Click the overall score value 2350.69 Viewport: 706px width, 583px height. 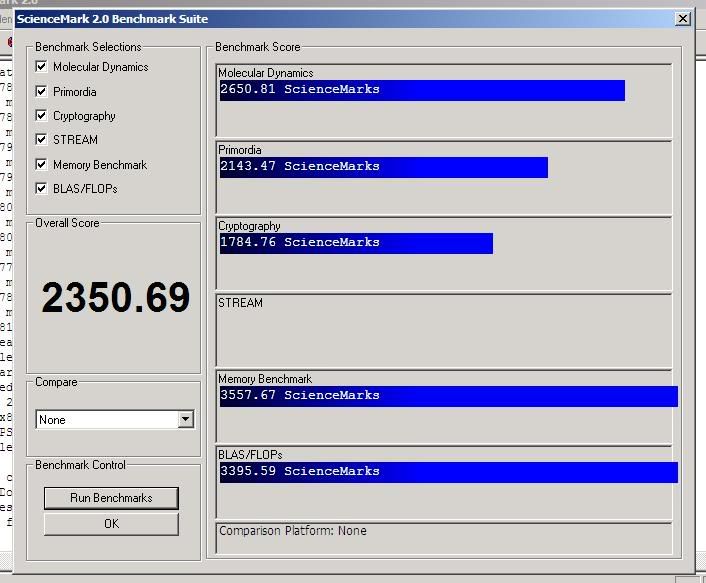(116, 297)
